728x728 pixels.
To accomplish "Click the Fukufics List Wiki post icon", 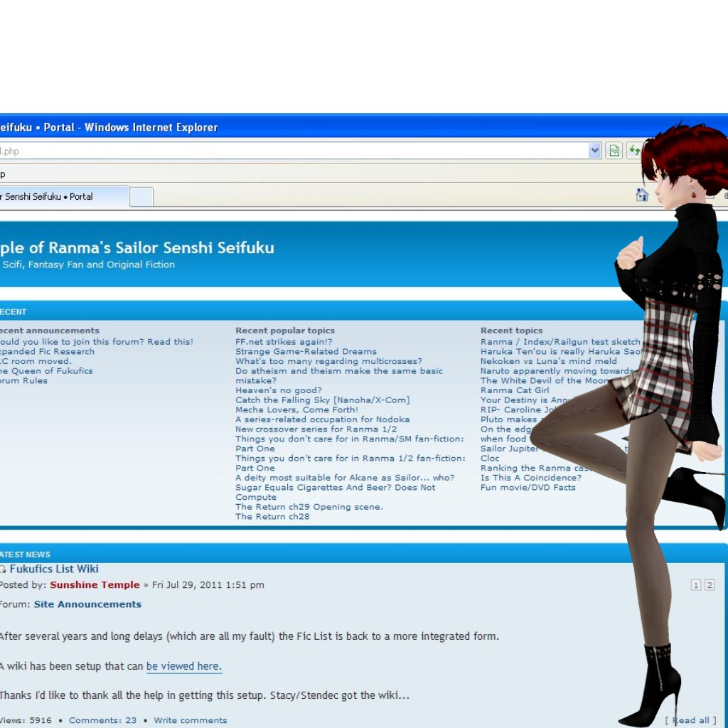I will coord(3,569).
